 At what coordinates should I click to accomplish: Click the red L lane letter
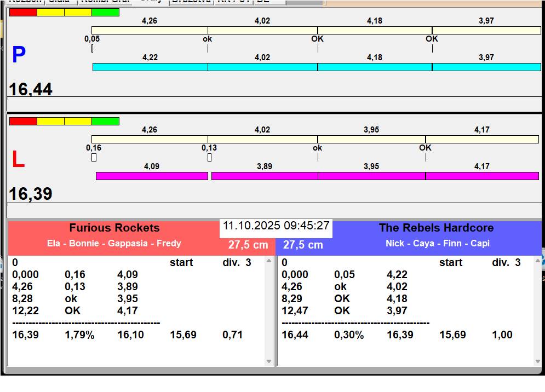(x=18, y=159)
